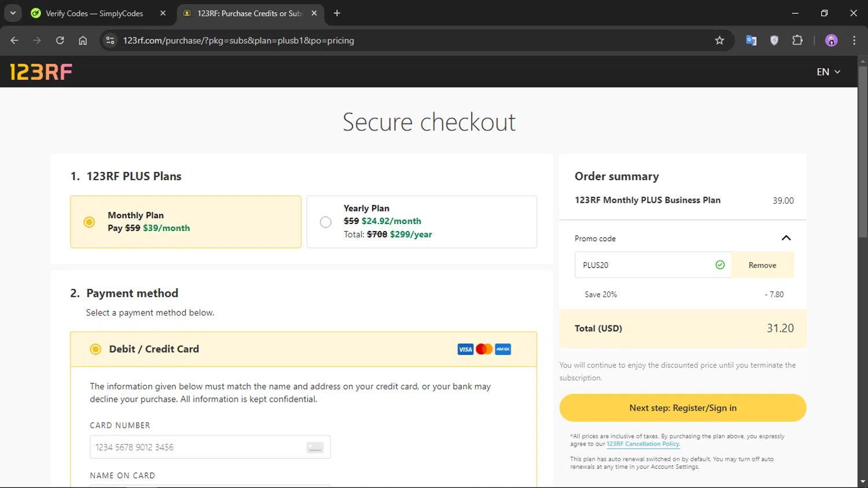Open the tab search dropdown arrow

tap(13, 13)
